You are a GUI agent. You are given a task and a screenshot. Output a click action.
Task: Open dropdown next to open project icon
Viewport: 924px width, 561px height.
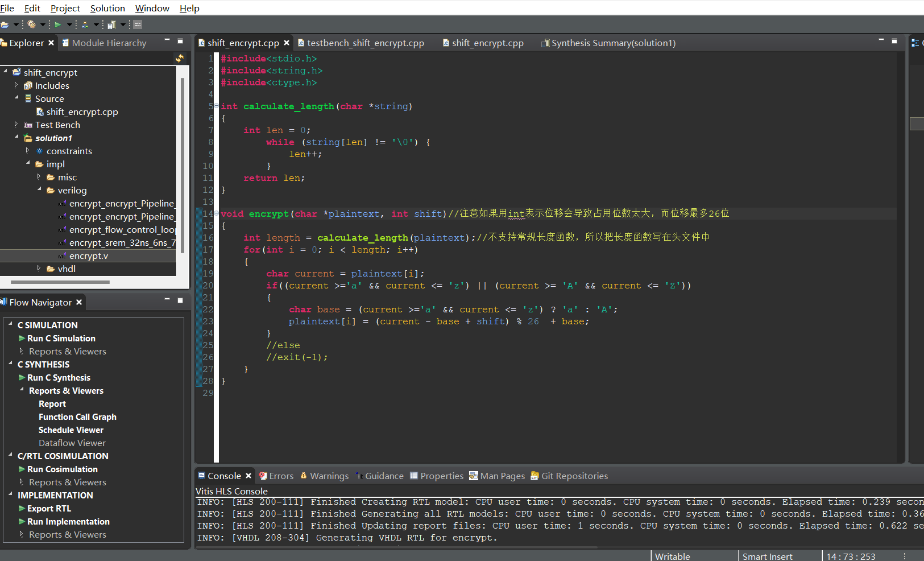[16, 24]
